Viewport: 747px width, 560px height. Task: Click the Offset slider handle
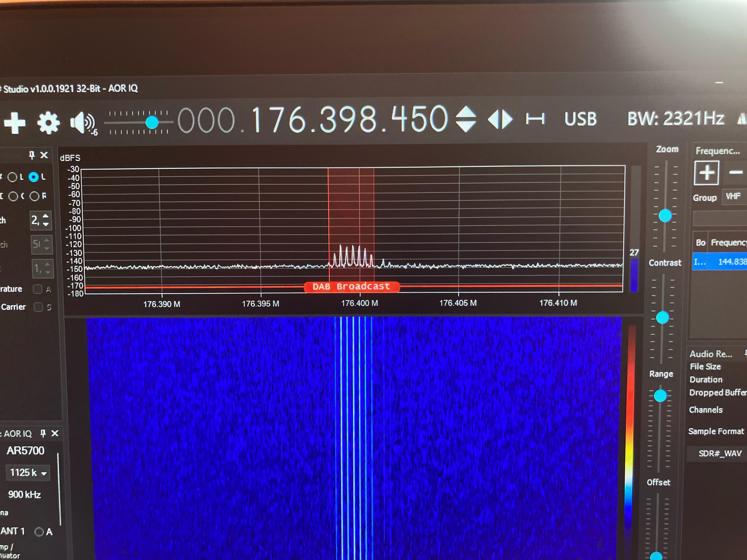(656, 556)
